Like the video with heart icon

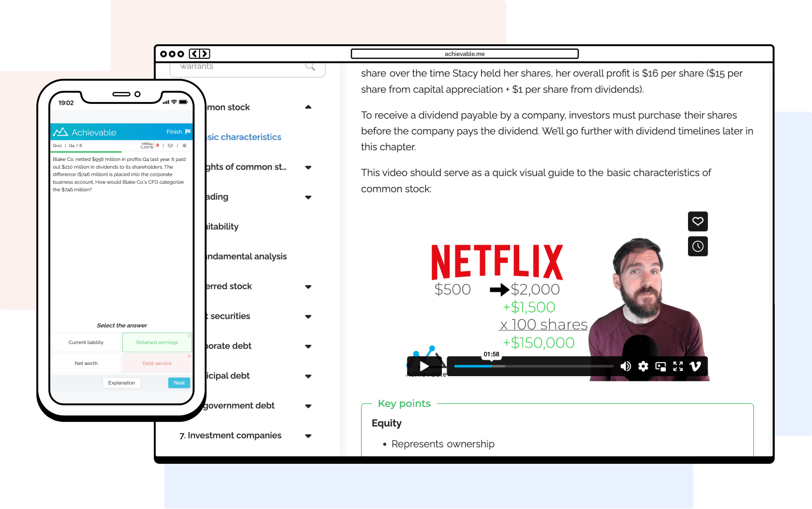[698, 221]
